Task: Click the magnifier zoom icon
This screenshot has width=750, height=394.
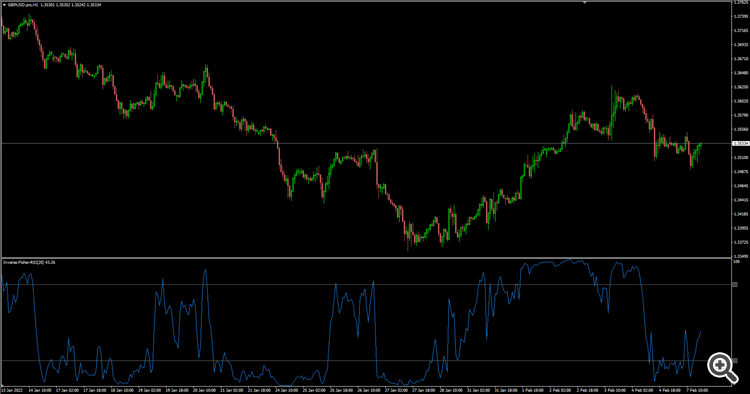Action: pos(722,368)
